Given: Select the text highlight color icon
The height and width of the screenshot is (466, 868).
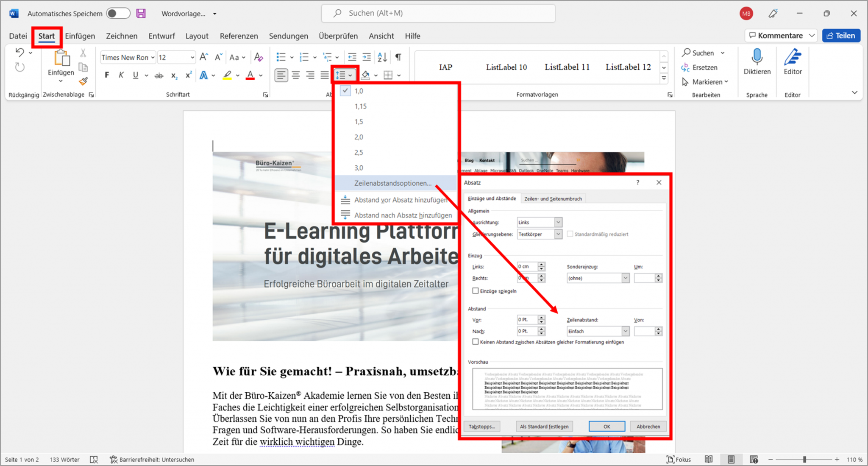Looking at the screenshot, I should [x=227, y=75].
